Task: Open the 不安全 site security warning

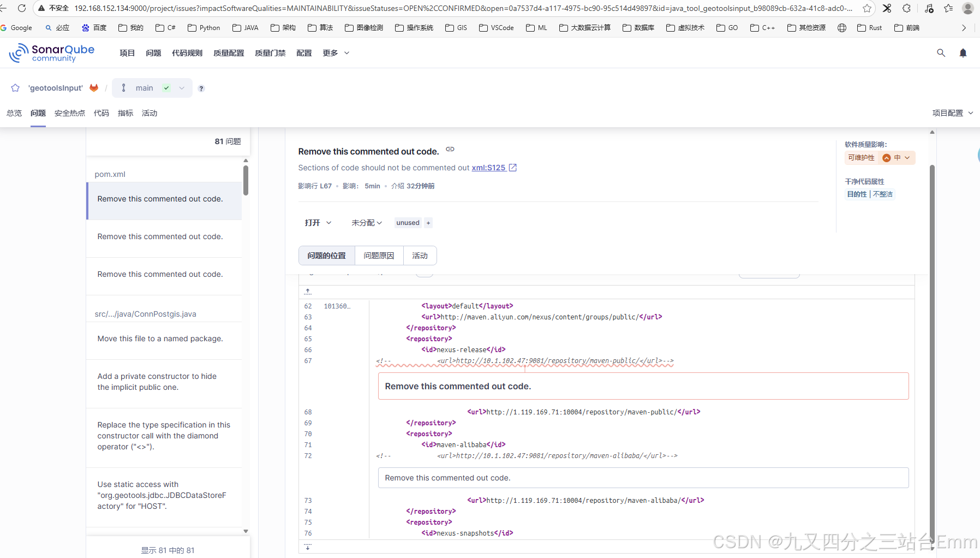Action: 53,8
